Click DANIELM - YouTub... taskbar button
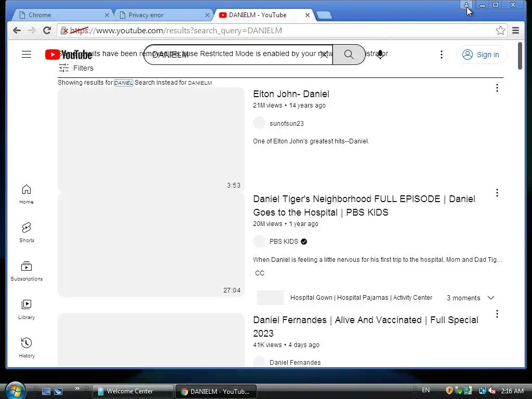 [x=216, y=391]
